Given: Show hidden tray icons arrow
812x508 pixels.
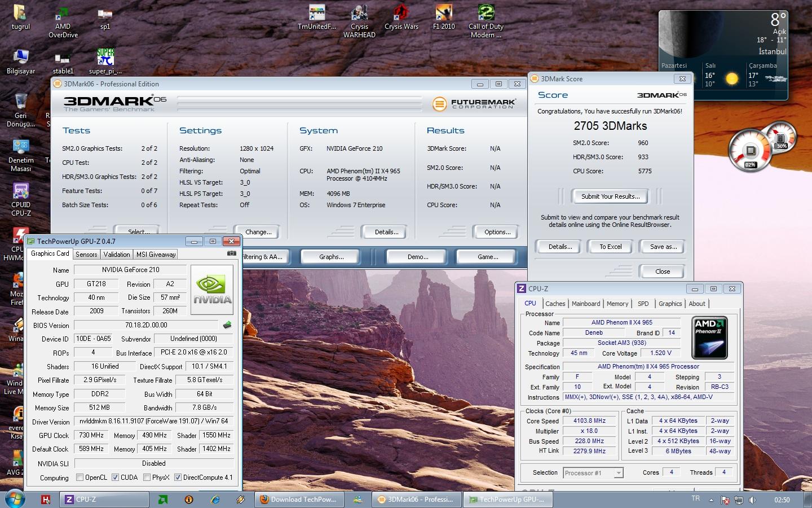Looking at the screenshot, I should pyautogui.click(x=712, y=500).
